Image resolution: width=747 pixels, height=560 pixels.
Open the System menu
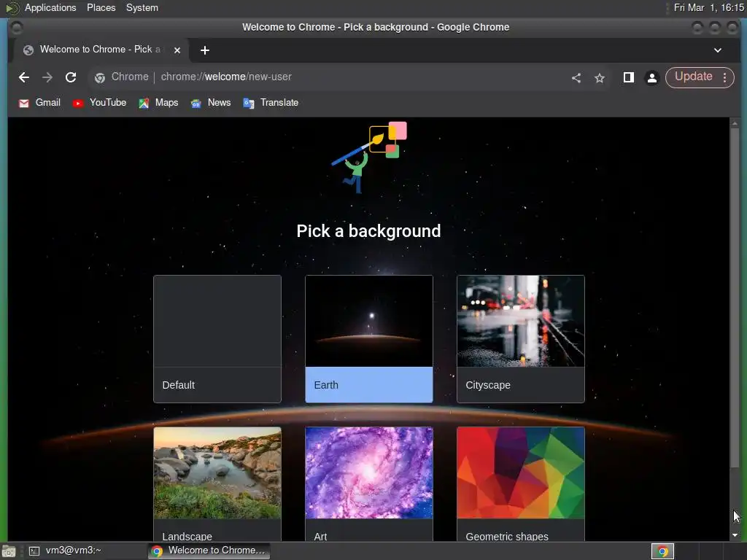[x=142, y=7]
